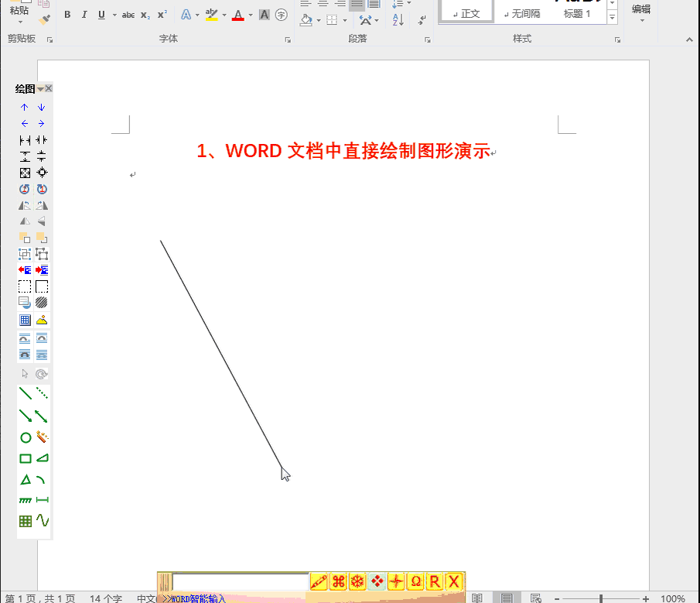Toggle strikethrough formatting

(x=128, y=15)
